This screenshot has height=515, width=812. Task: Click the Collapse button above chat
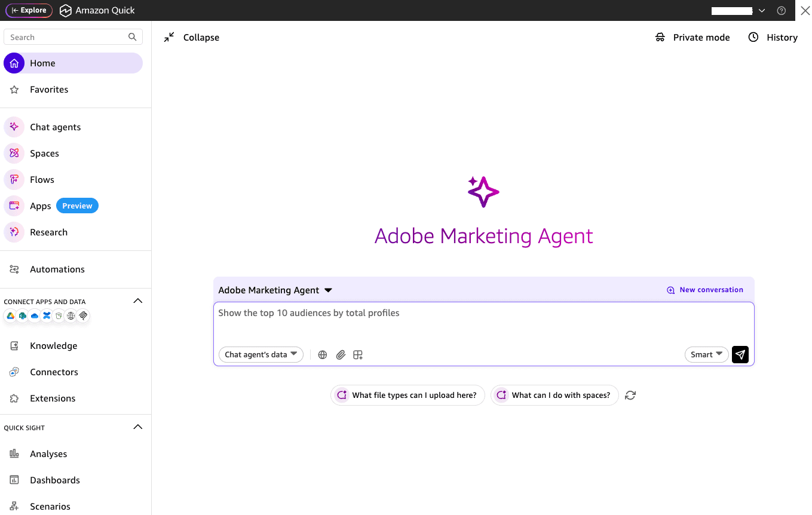tap(192, 37)
